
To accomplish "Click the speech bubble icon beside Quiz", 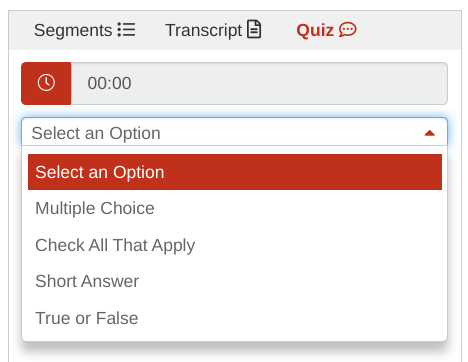I will coord(348,30).
